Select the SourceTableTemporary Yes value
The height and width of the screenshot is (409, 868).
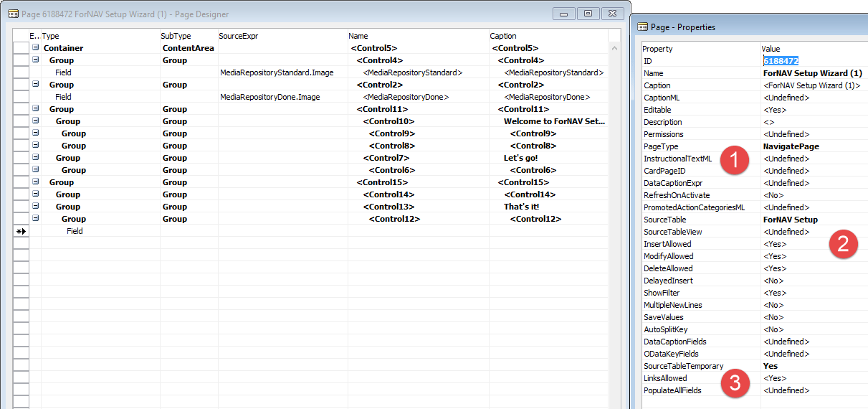(x=771, y=366)
